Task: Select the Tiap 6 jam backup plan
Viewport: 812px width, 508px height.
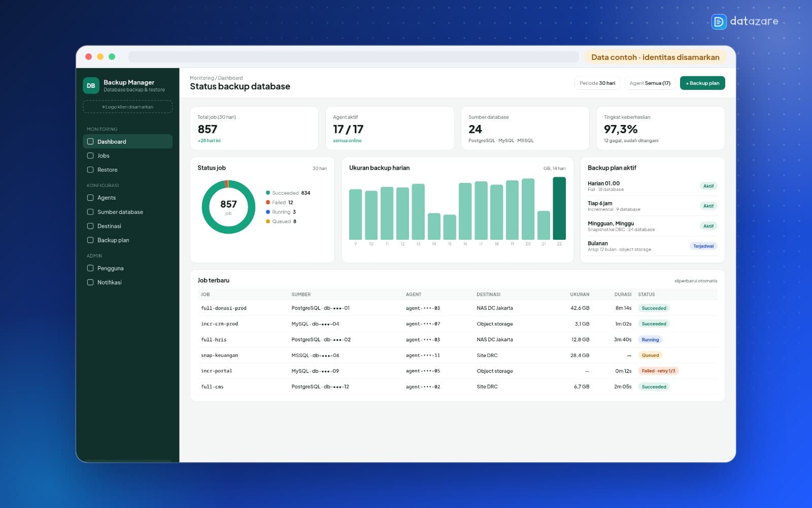Action: [x=652, y=206]
